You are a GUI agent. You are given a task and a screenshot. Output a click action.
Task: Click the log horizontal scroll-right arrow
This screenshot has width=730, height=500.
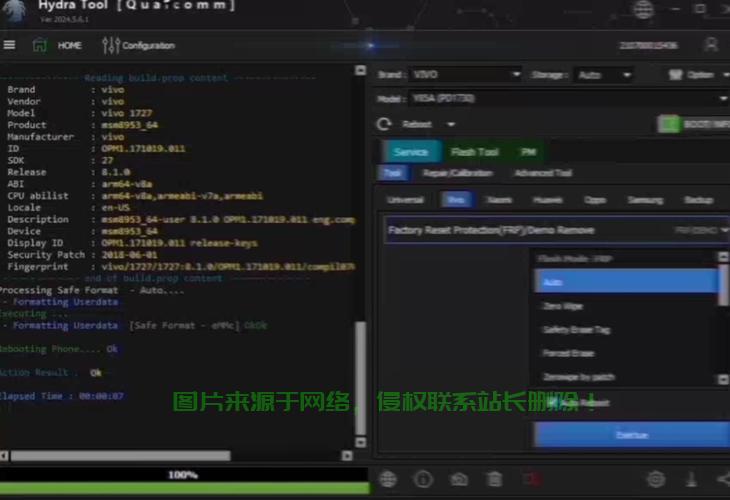(347, 455)
